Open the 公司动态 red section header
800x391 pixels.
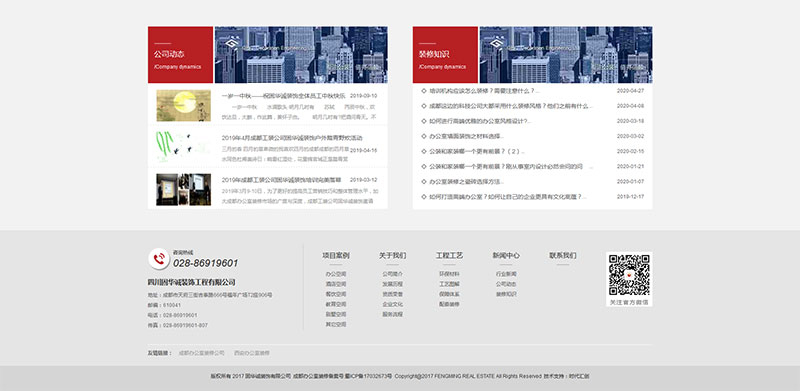(181, 55)
